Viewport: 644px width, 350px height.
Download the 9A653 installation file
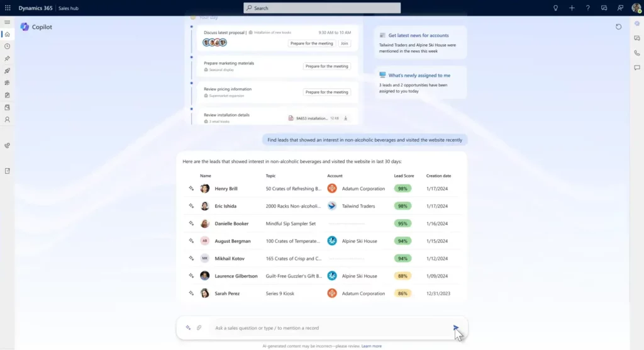point(345,118)
